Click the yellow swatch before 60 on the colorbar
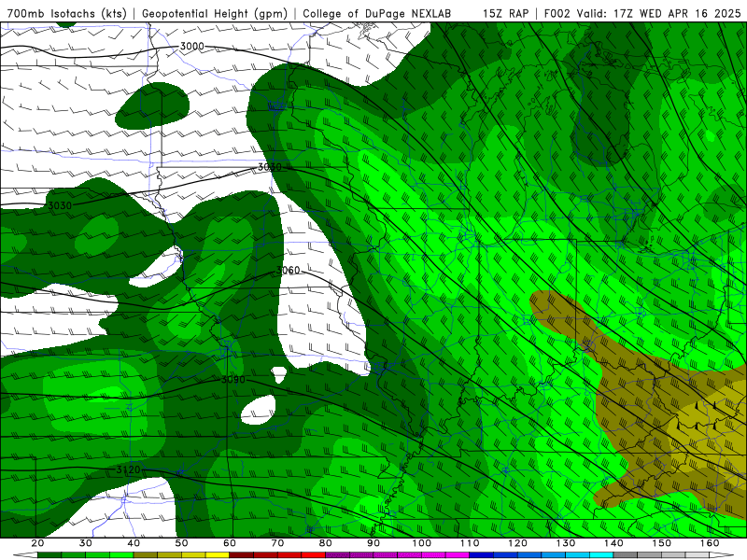This screenshot has width=747, height=560. [218, 555]
